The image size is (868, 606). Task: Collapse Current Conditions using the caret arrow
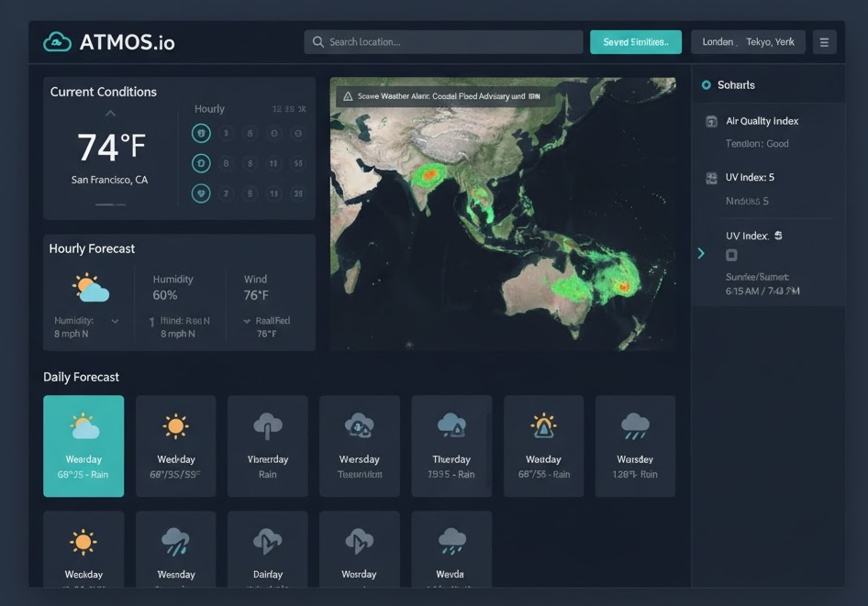110,115
